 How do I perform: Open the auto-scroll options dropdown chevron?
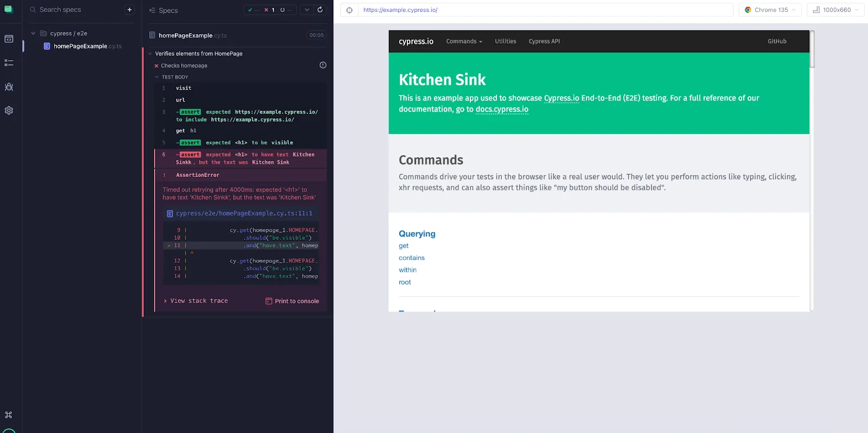click(x=307, y=10)
